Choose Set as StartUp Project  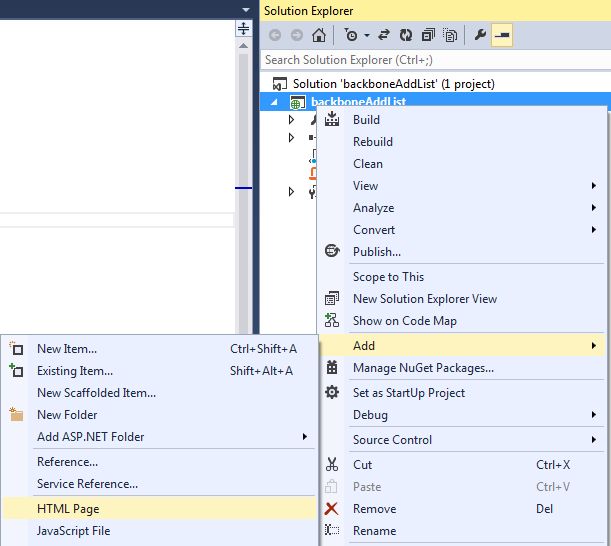tap(461, 393)
